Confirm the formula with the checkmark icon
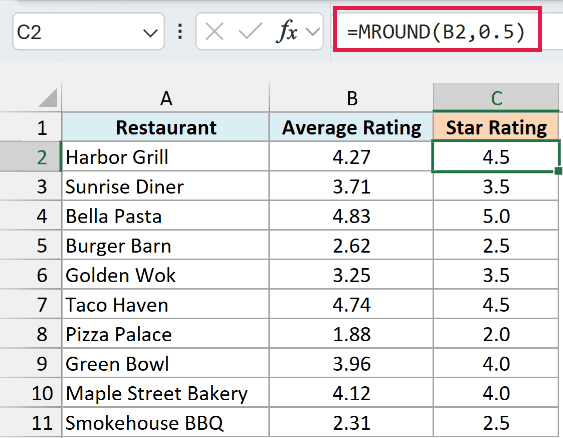This screenshot has height=438, width=563. [x=250, y=32]
